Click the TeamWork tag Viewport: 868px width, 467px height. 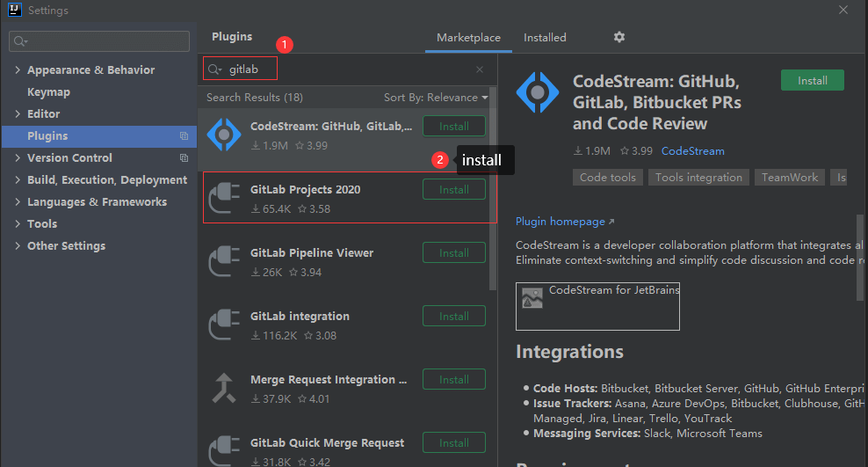(790, 178)
